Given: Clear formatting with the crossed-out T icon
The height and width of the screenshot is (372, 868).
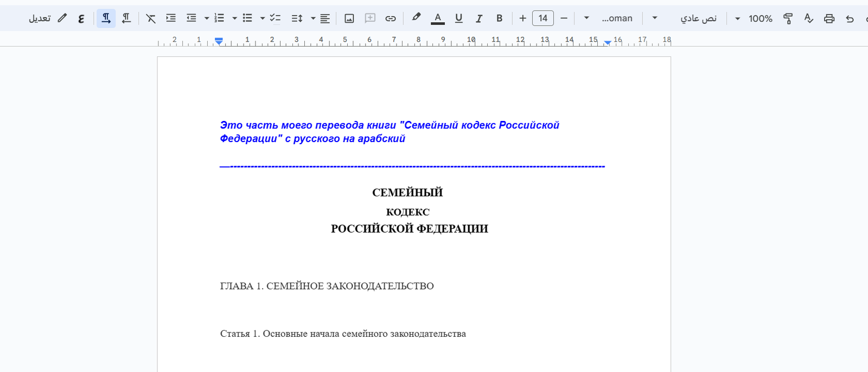Looking at the screenshot, I should pos(151,18).
